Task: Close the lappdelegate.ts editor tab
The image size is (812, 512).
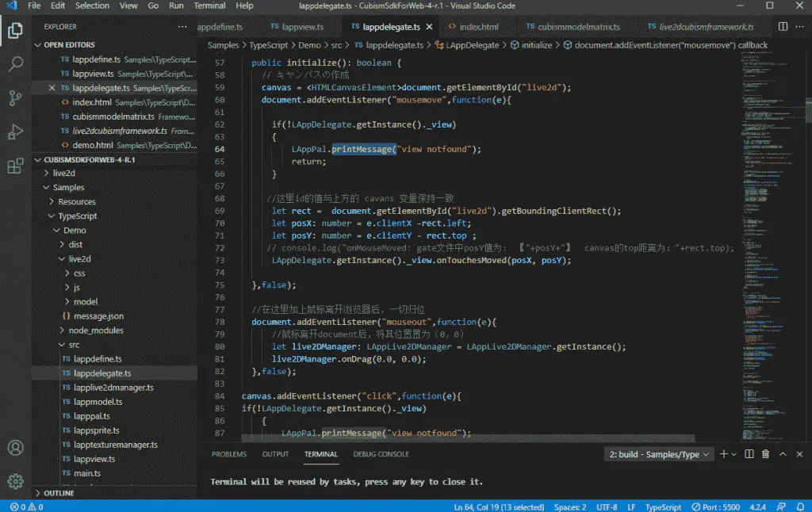Action: 429,27
